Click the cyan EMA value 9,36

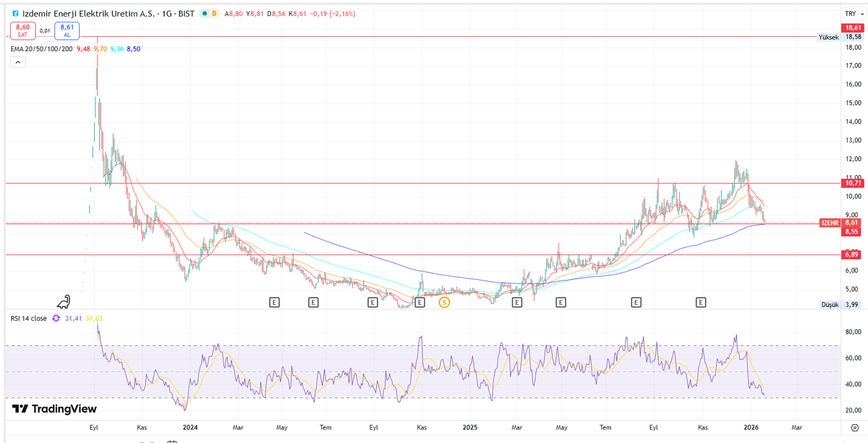point(116,48)
